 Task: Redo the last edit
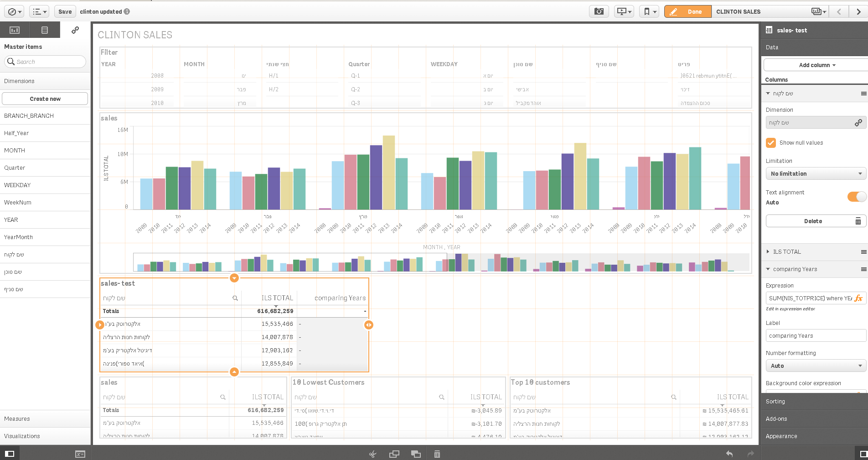pyautogui.click(x=751, y=454)
